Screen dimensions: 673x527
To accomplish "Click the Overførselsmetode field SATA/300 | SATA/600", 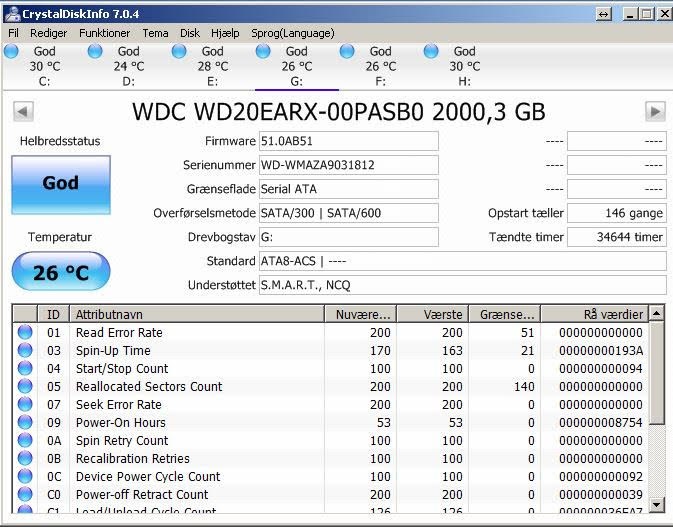I will [x=349, y=213].
